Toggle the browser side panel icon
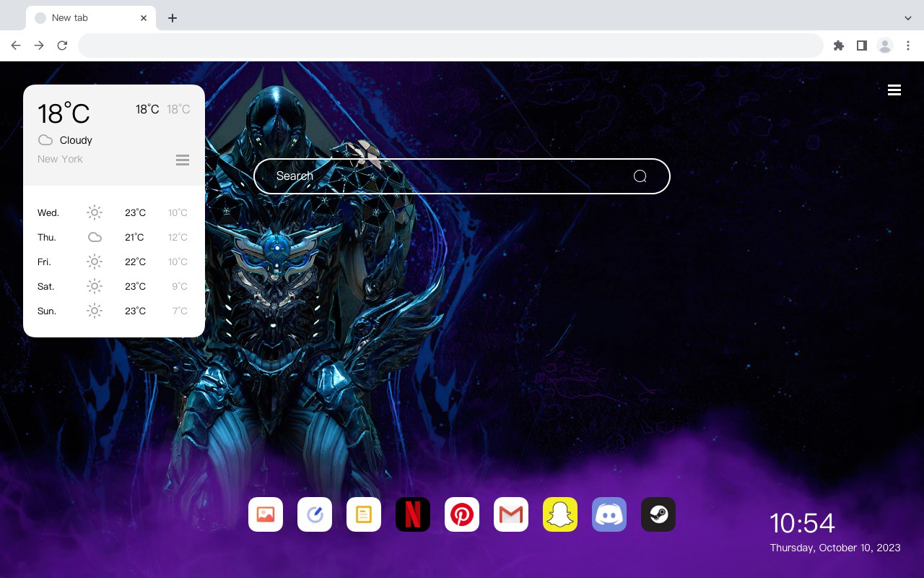The image size is (924, 578). point(861,46)
